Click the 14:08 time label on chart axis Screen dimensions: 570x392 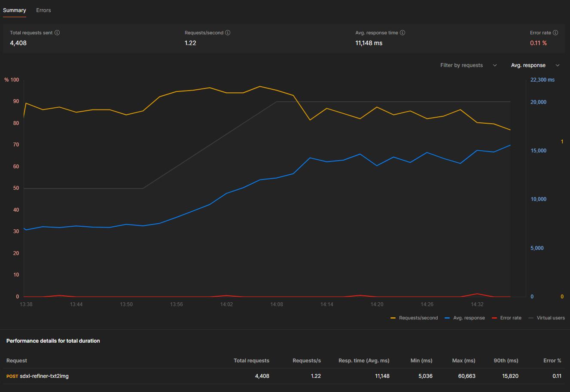(x=277, y=304)
